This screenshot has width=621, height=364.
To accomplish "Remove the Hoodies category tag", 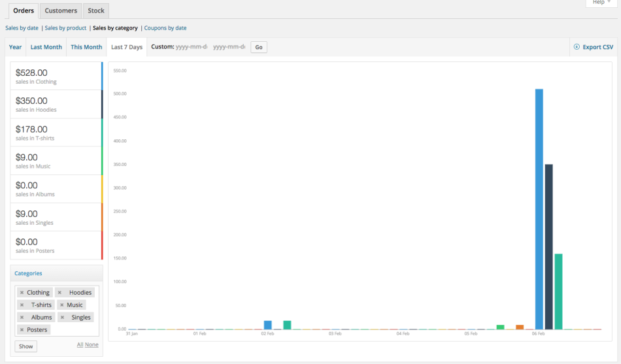I will point(59,293).
